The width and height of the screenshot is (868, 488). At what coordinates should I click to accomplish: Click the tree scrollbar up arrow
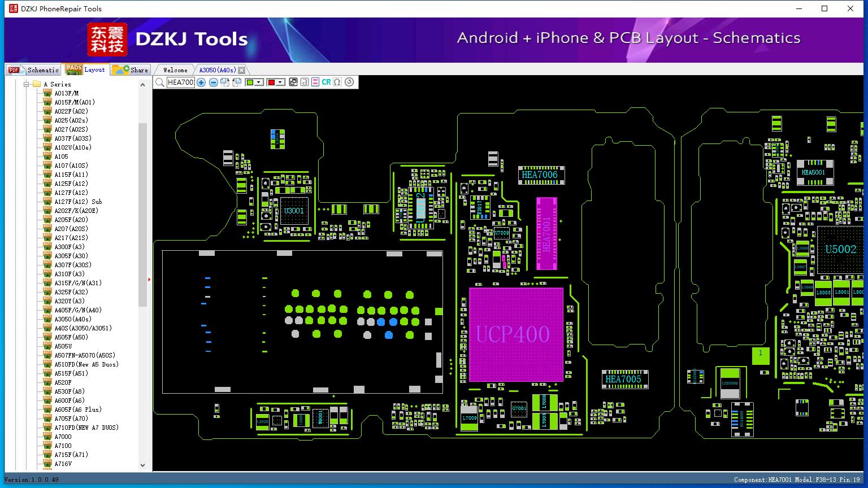pyautogui.click(x=142, y=85)
